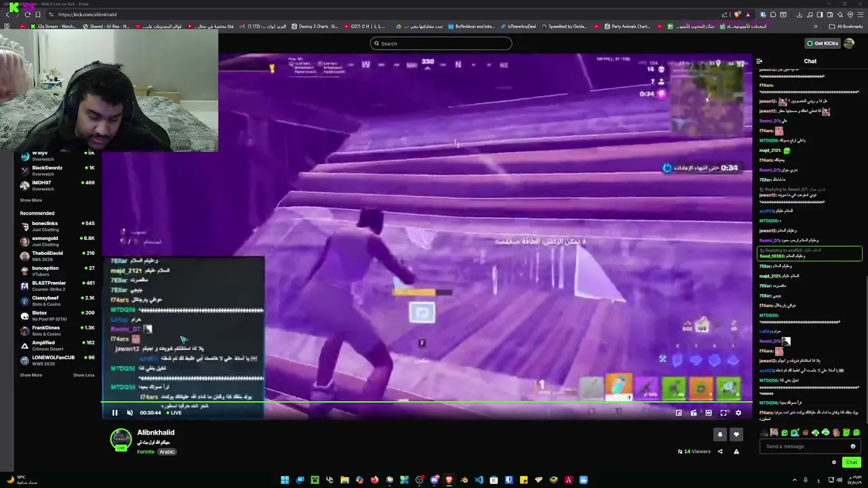Viewport: 868px width, 488px height.
Task: Unmute the stream volume icon
Action: point(130,413)
